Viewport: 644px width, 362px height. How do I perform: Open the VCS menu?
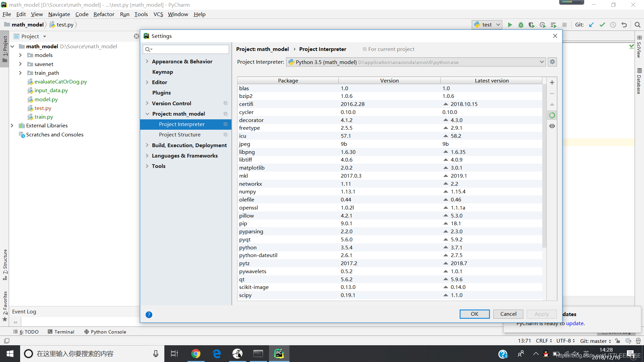pos(158,14)
